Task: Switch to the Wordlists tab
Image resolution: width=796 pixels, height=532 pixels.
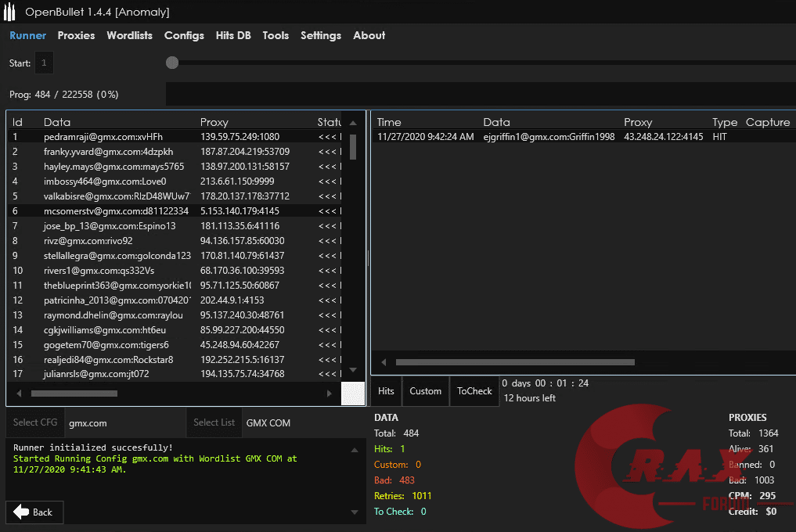Action: click(x=130, y=35)
